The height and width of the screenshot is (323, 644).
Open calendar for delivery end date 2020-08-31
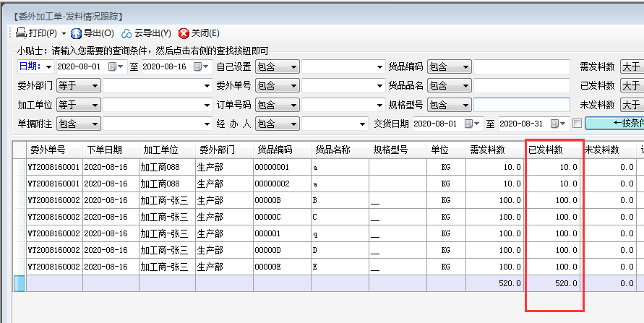[554, 124]
